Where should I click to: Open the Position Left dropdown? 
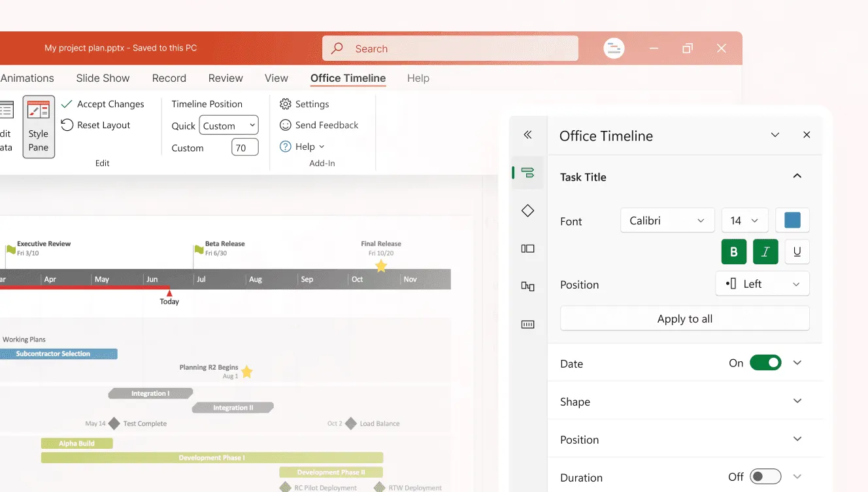click(762, 284)
